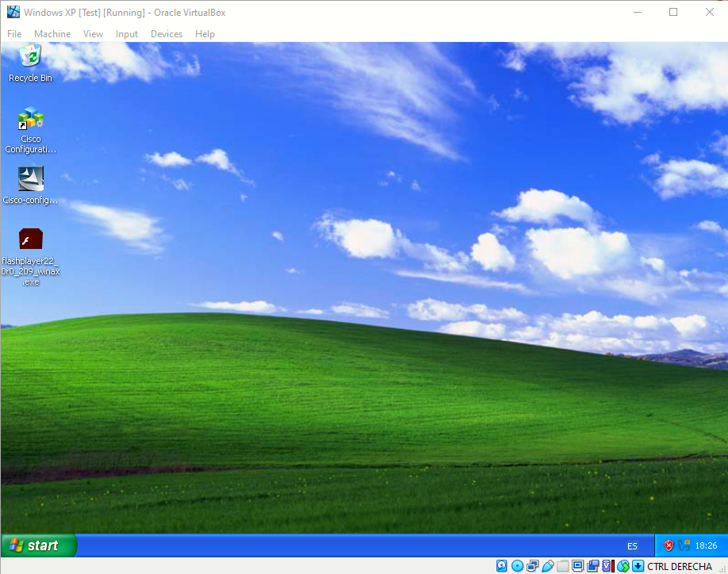
Task: Open the Input menu
Action: click(127, 34)
